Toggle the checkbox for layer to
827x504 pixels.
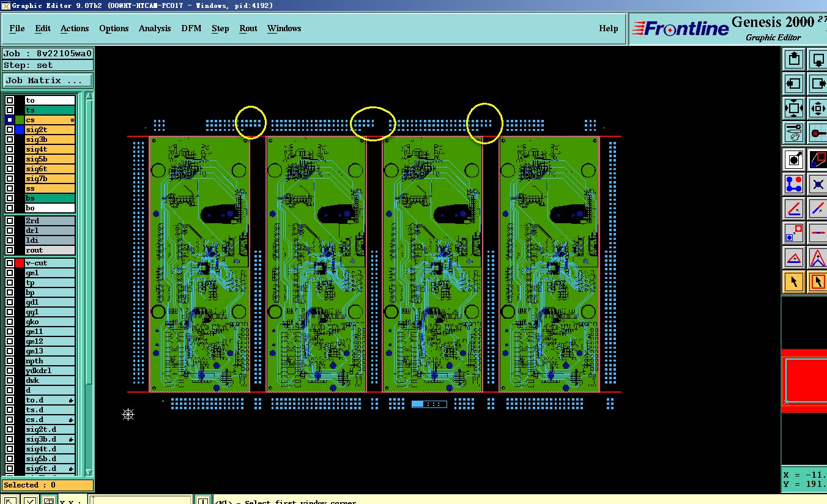(x=10, y=100)
